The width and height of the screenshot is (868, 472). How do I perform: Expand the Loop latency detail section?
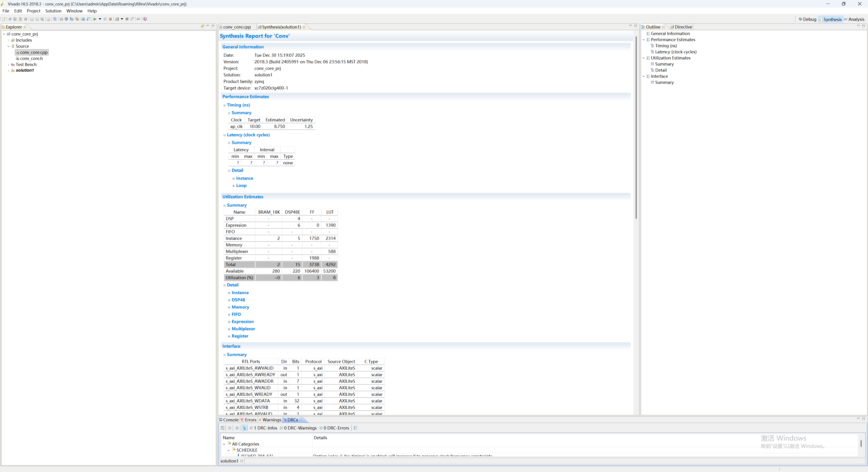click(234, 186)
